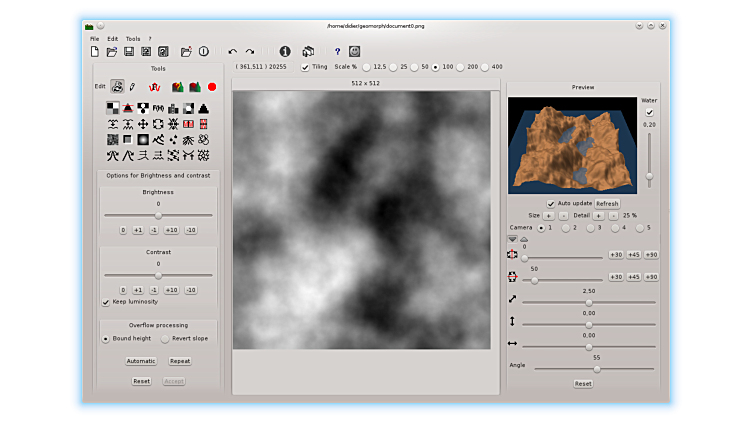
Task: Toggle the Tiling checkbox
Action: [306, 67]
